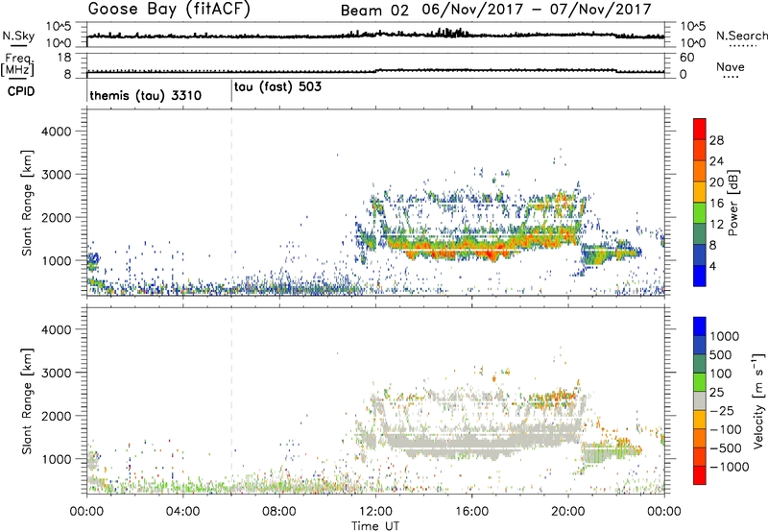Select the 'N.Sky' legend label
Image resolution: width=768 pixels, height=532 pixels.
coord(18,36)
